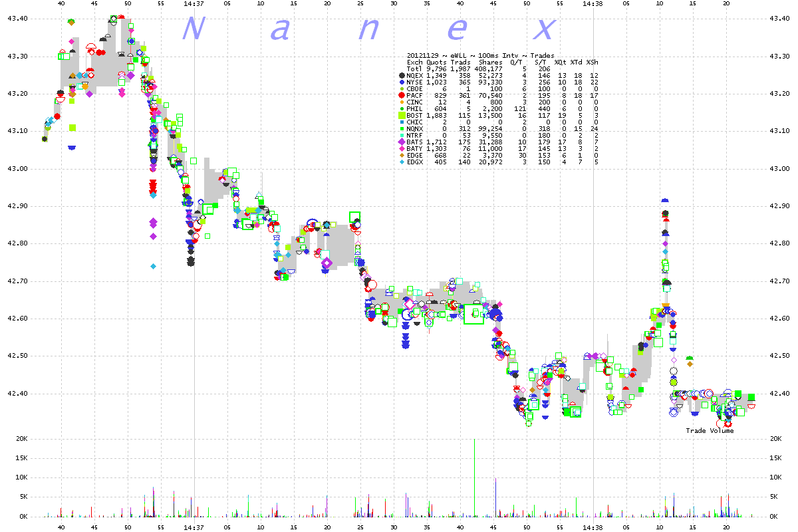Viewport: 798px width, 532px height.
Task: Click the 10K volume label on left axis
Action: (20, 477)
